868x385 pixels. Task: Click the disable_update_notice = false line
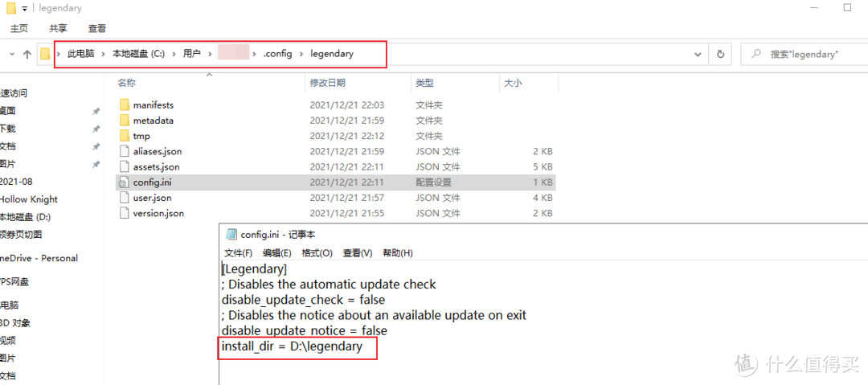pos(304,330)
